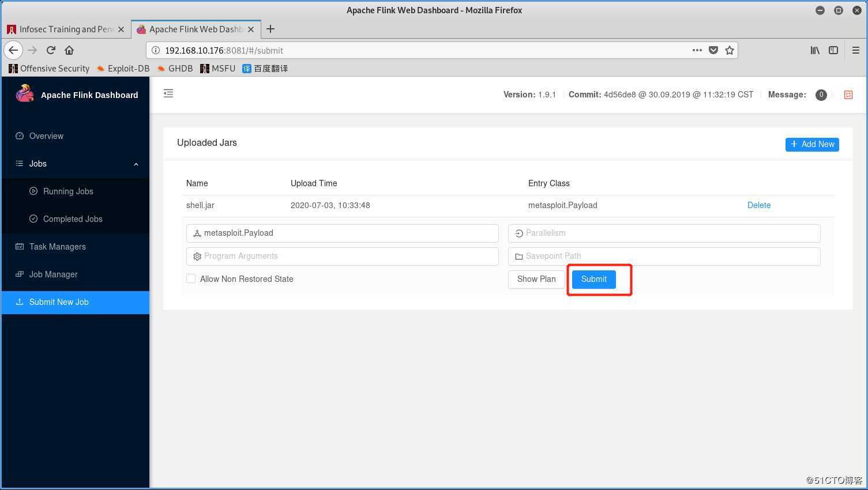Viewport: 868px width, 490px height.
Task: Collapse the Jobs menu chevron
Action: pyautogui.click(x=136, y=164)
